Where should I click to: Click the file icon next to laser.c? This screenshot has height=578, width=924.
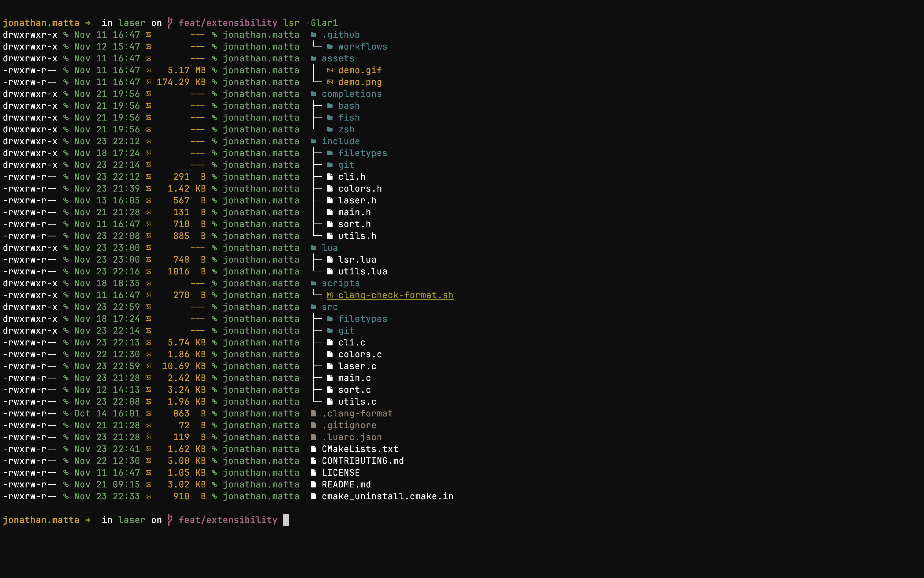(x=330, y=366)
